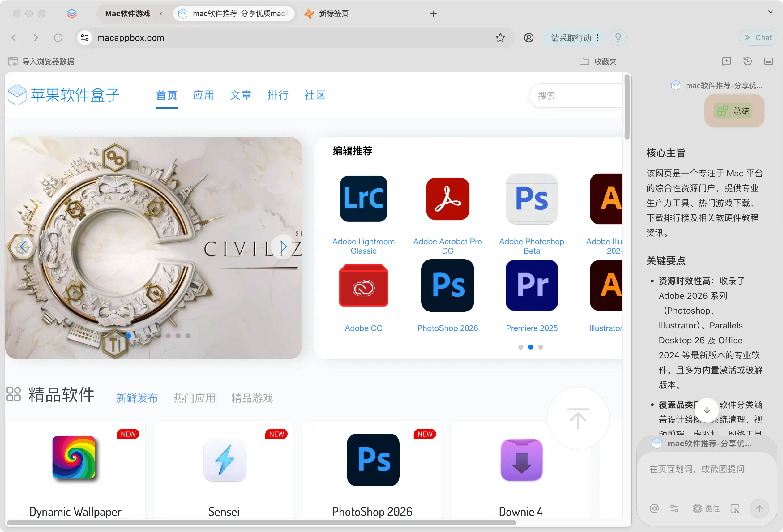Image resolution: width=783 pixels, height=532 pixels.
Task: Open Adobe Photoshop Beta icon
Action: 532,199
